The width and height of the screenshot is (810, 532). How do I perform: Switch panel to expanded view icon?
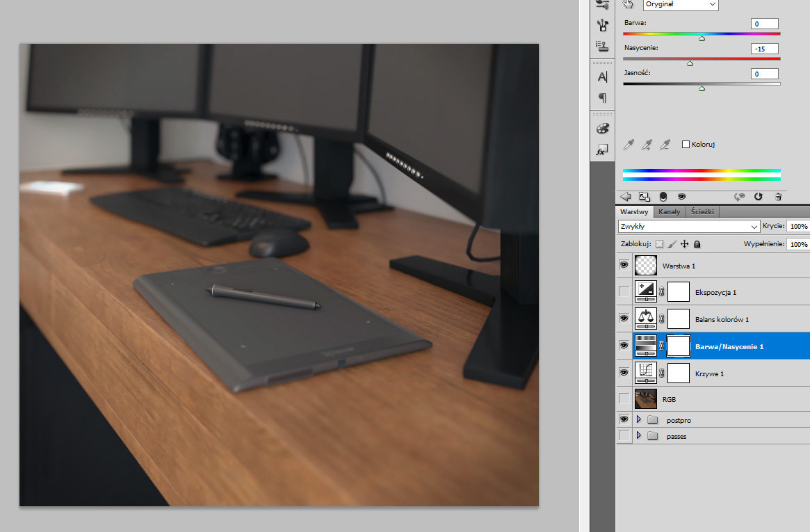click(x=645, y=196)
